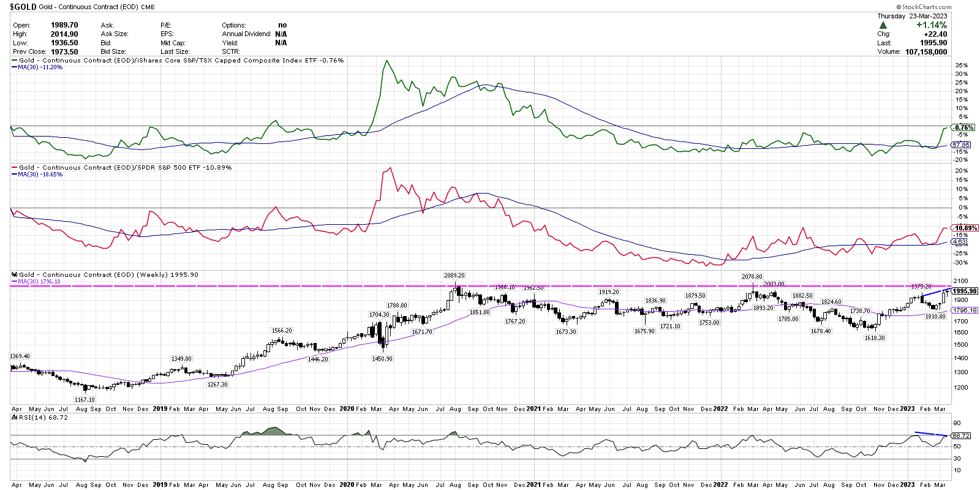Click the 2089.20 peak price label
The height and width of the screenshot is (490, 980).
pyautogui.click(x=454, y=276)
